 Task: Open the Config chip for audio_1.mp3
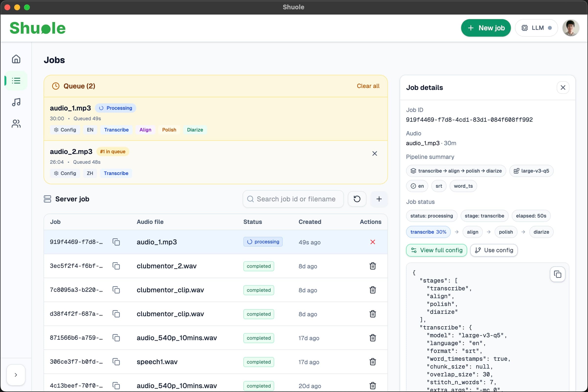tap(65, 130)
